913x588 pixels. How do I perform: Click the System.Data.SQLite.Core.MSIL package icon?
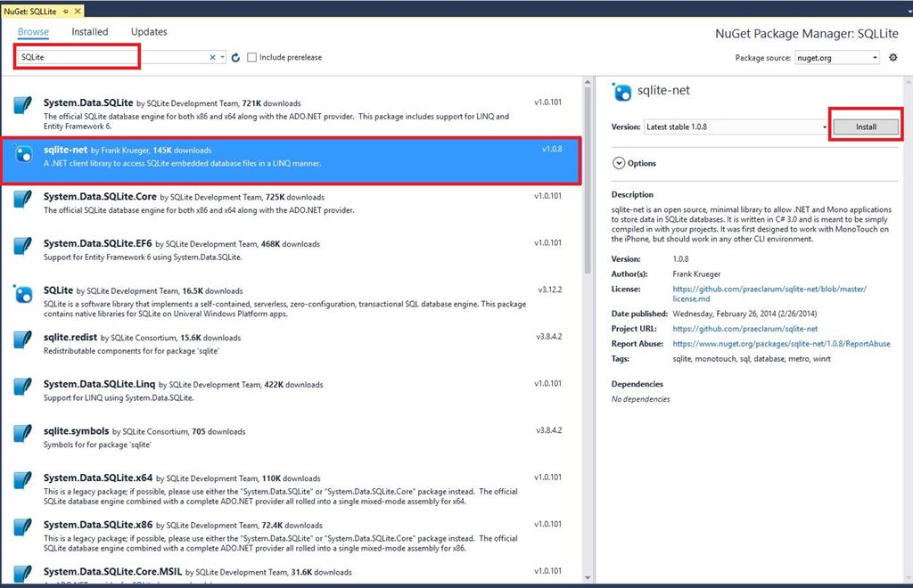point(22,574)
